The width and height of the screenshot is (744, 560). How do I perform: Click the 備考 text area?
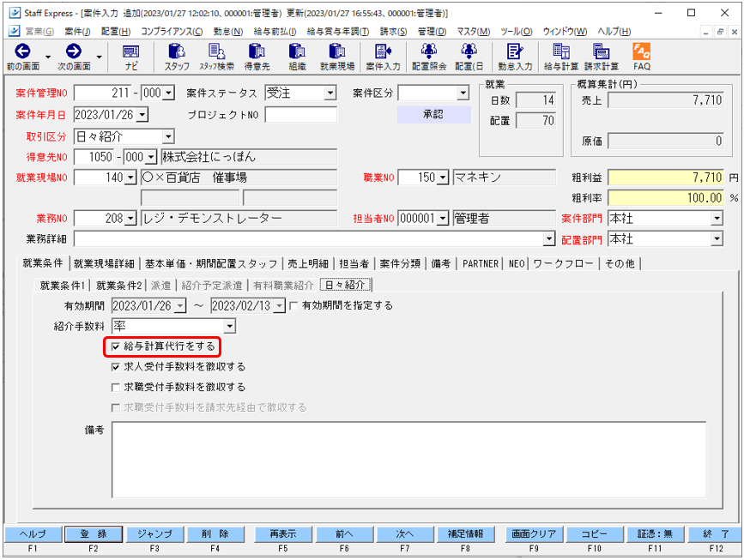point(408,460)
